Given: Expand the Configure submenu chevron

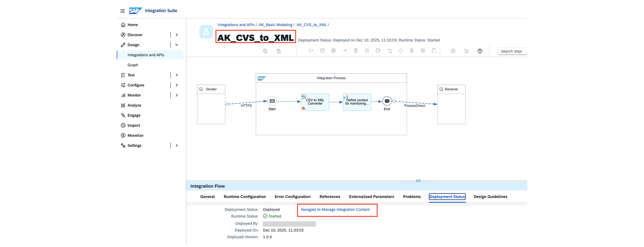Looking at the screenshot, I should click(177, 85).
